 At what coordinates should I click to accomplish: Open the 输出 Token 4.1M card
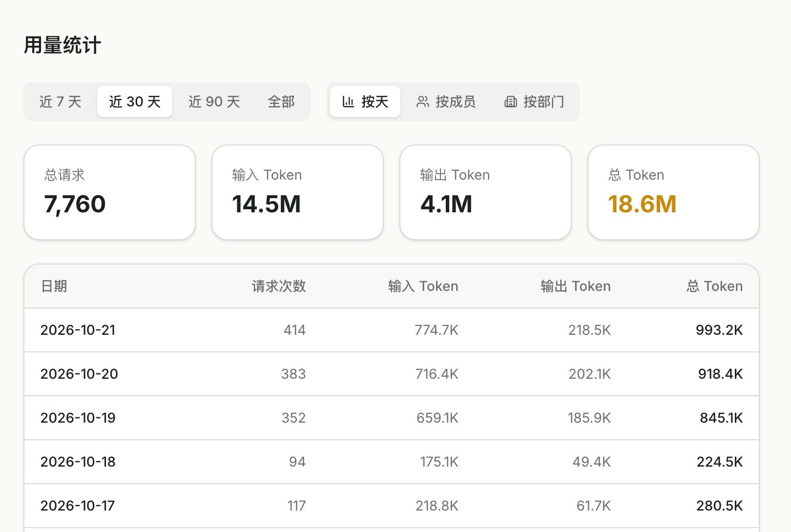[x=486, y=192]
